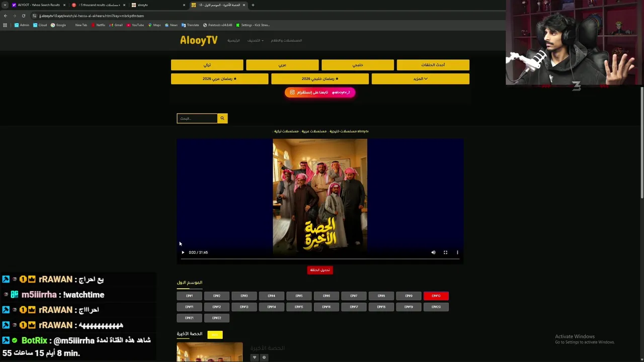
Task: Select episode EP#14
Action: [x=271, y=307]
